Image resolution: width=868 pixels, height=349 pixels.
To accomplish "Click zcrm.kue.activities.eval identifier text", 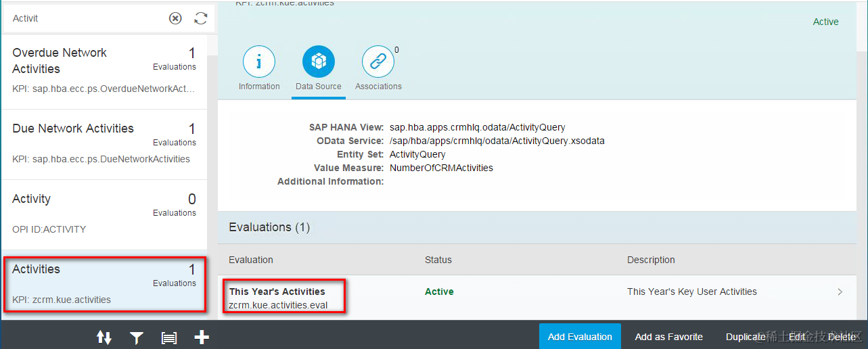I will pos(278,305).
